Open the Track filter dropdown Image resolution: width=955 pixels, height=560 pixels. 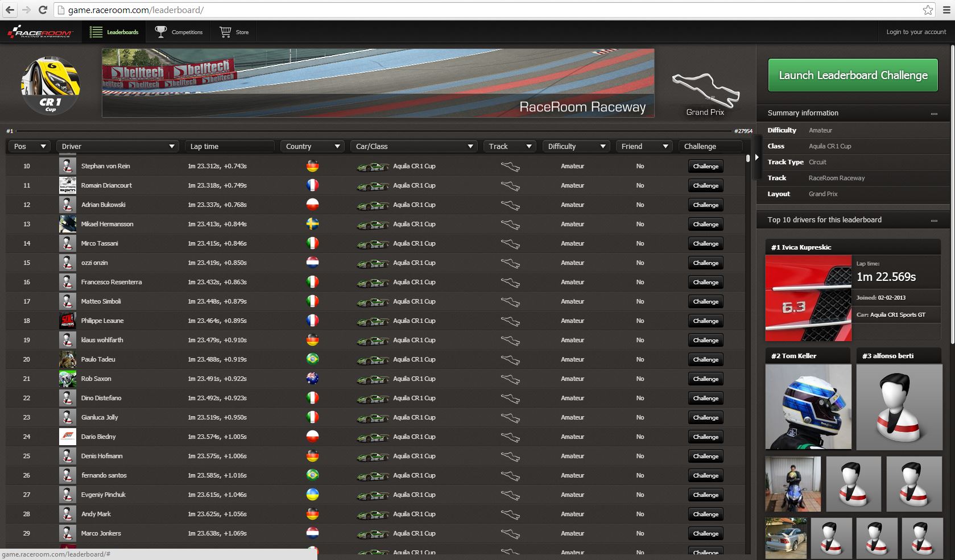click(x=509, y=147)
